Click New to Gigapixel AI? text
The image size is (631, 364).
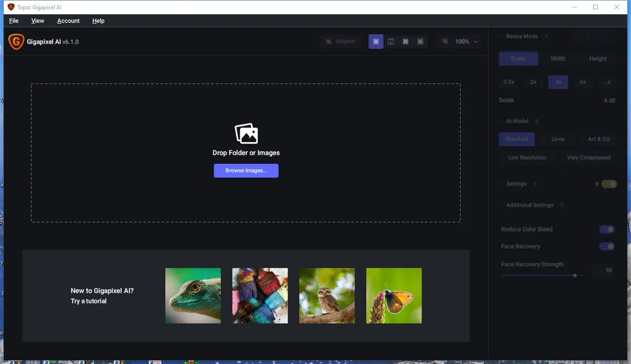[102, 291]
